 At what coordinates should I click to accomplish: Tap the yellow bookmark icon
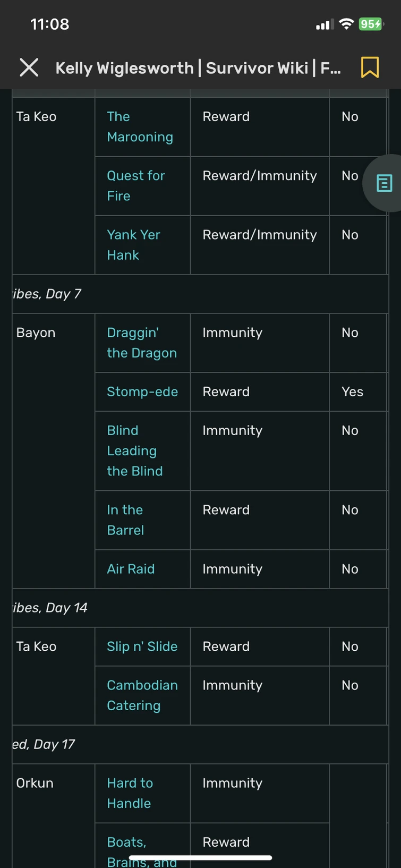tap(370, 67)
